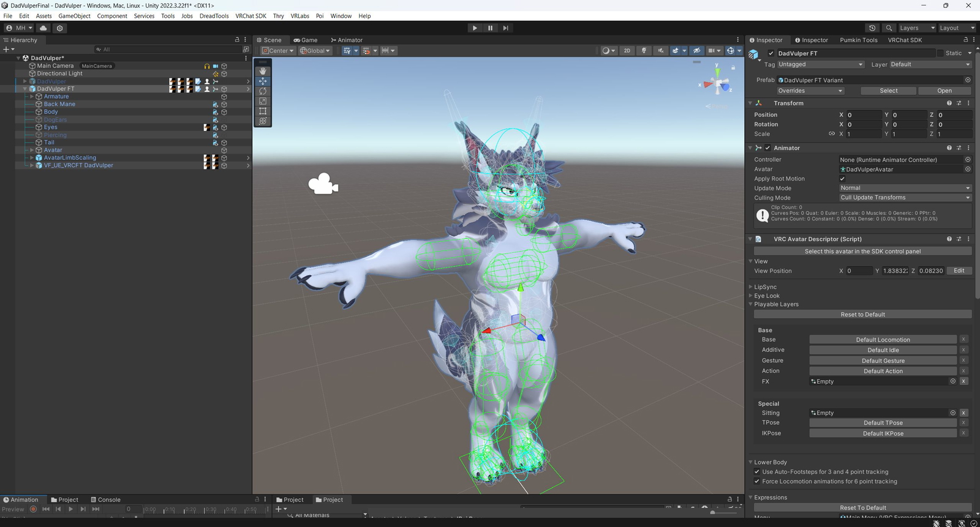Select the Rotate tool in scene

(x=263, y=91)
